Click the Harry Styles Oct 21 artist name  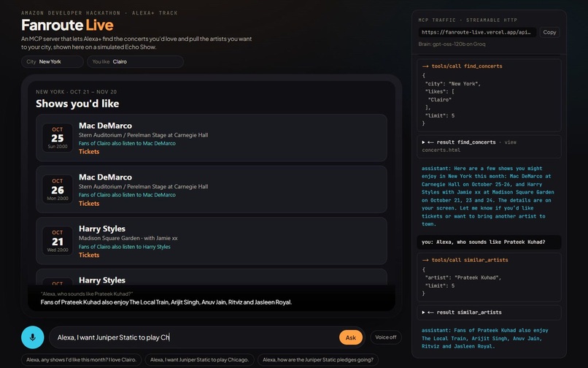(x=102, y=229)
